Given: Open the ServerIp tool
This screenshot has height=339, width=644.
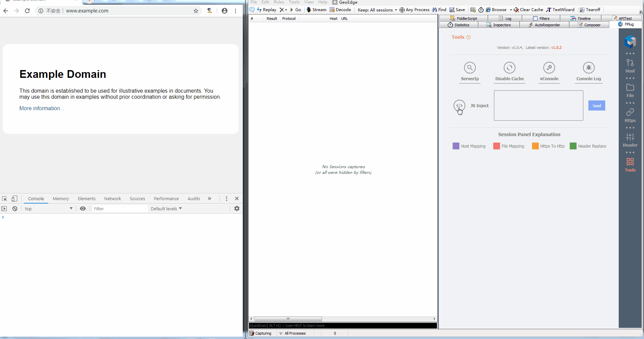Looking at the screenshot, I should pos(470,72).
